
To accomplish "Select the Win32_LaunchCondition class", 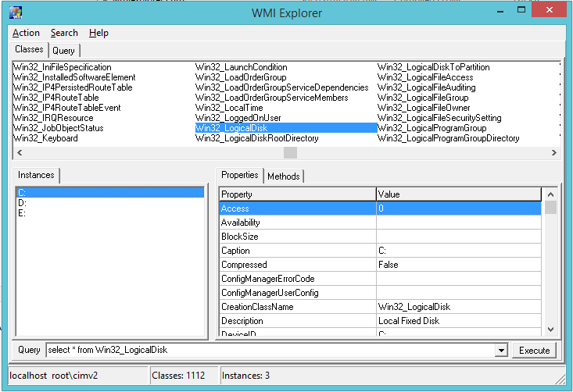I will coord(242,67).
